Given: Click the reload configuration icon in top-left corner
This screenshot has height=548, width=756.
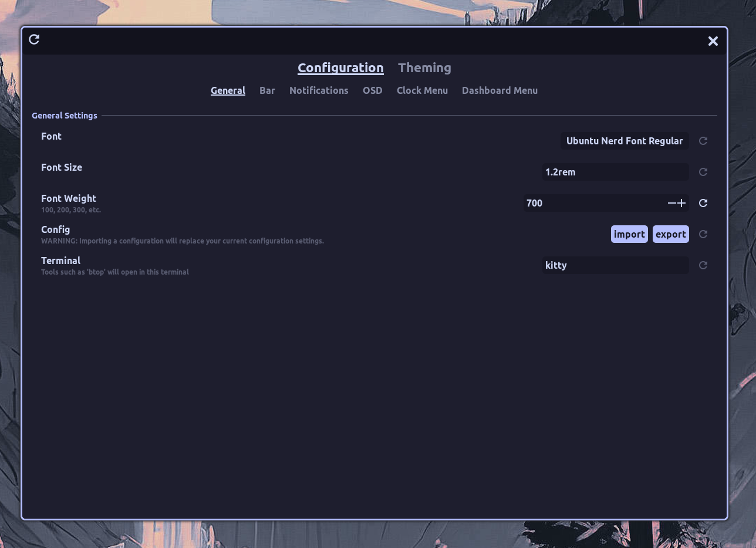Looking at the screenshot, I should 33,39.
